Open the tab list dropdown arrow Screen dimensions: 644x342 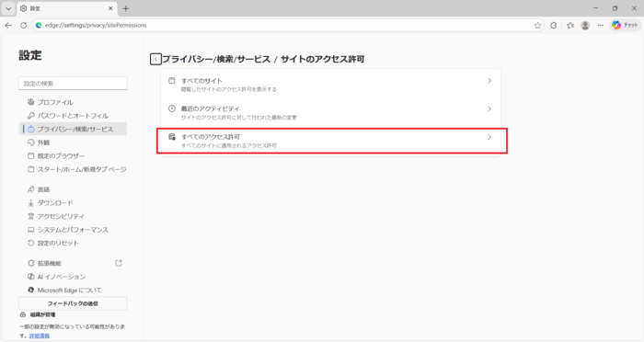click(8, 8)
